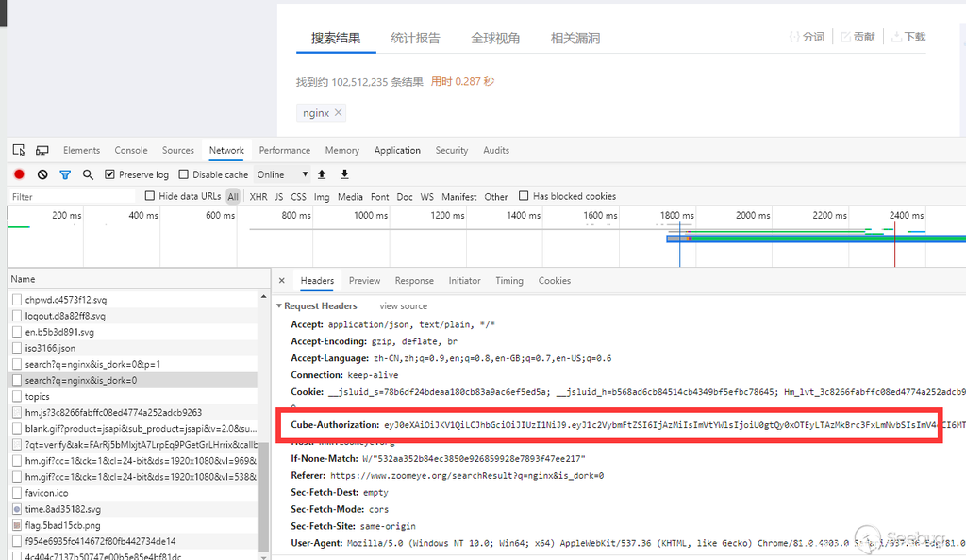Click the import HAR upload arrow icon
This screenshot has width=966, height=560.
click(322, 174)
